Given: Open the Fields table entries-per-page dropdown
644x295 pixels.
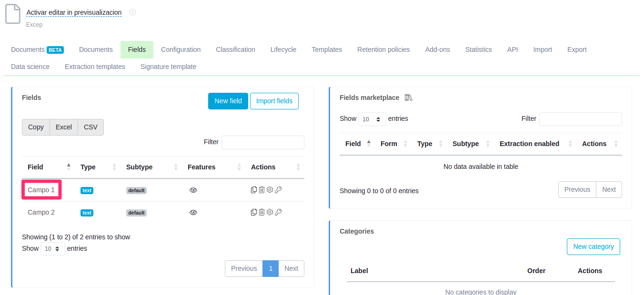Looking at the screenshot, I should (52, 249).
